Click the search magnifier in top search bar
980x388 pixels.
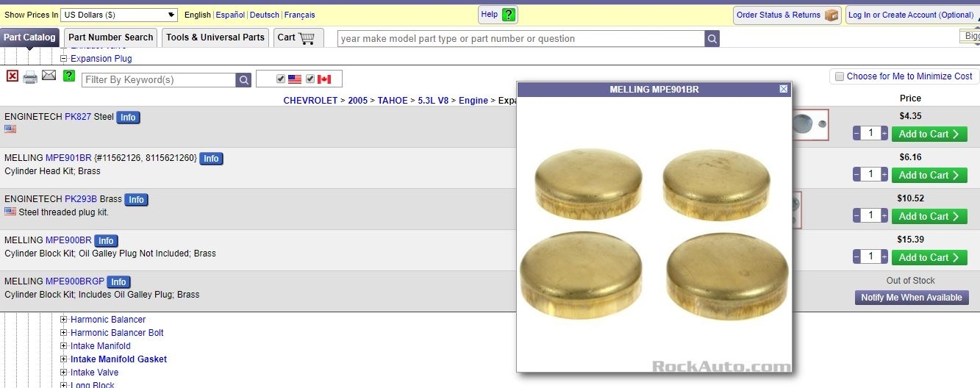click(x=712, y=39)
